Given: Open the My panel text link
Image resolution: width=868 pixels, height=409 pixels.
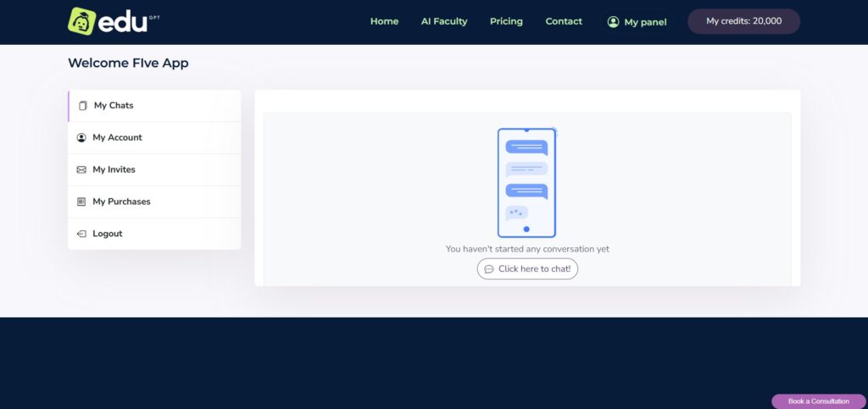Looking at the screenshot, I should click(645, 22).
